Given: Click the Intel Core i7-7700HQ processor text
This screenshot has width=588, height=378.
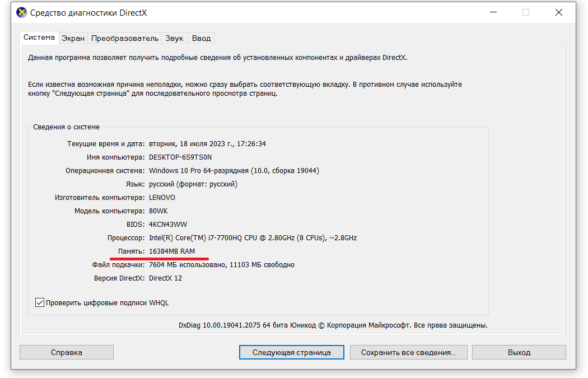Looking at the screenshot, I should click(253, 237).
